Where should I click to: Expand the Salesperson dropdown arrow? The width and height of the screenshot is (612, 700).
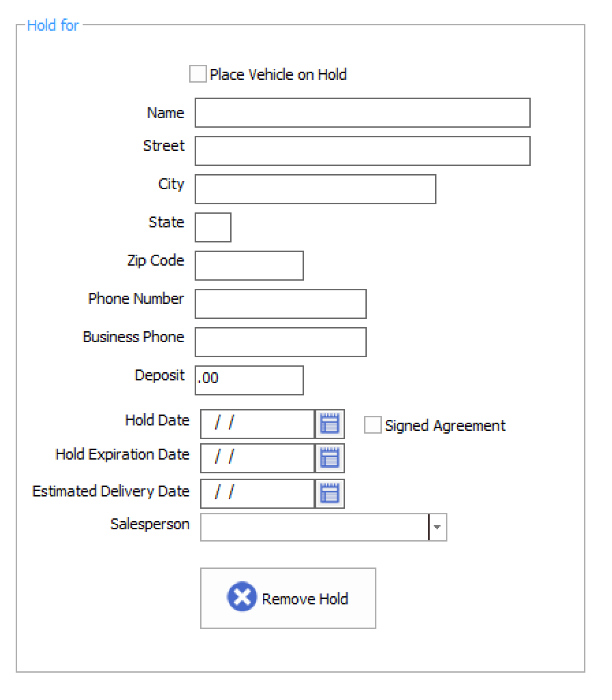point(438,527)
